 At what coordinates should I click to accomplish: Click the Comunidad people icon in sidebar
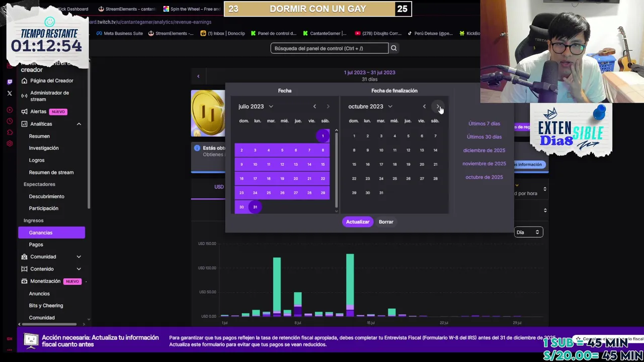(x=24, y=257)
